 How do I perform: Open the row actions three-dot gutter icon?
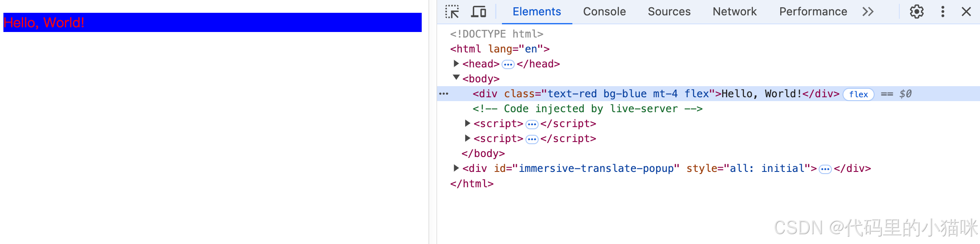(444, 94)
